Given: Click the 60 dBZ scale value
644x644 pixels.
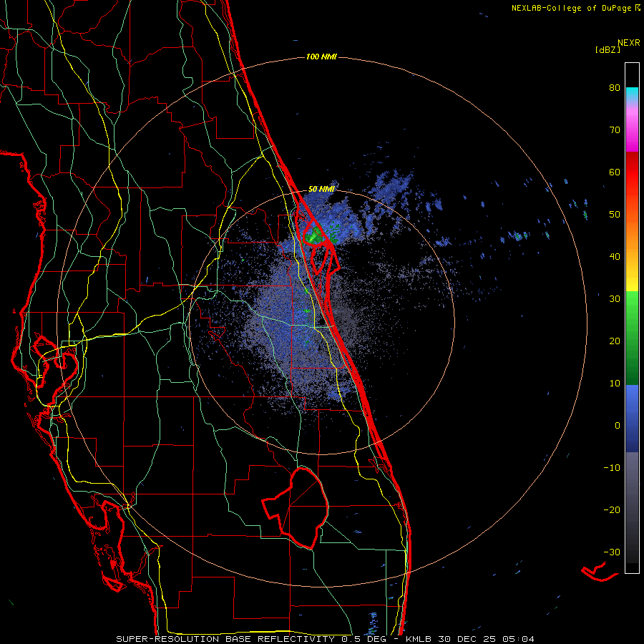Looking at the screenshot, I should 615,172.
